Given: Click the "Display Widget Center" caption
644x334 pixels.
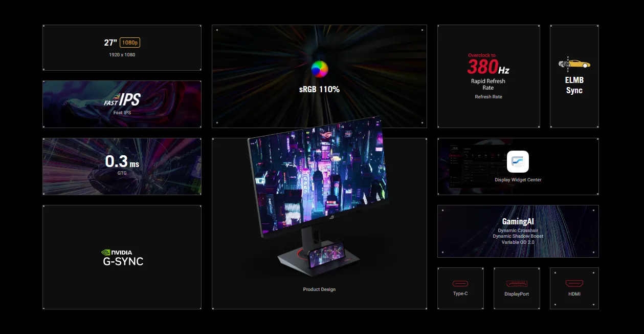Looking at the screenshot, I should (x=518, y=180).
